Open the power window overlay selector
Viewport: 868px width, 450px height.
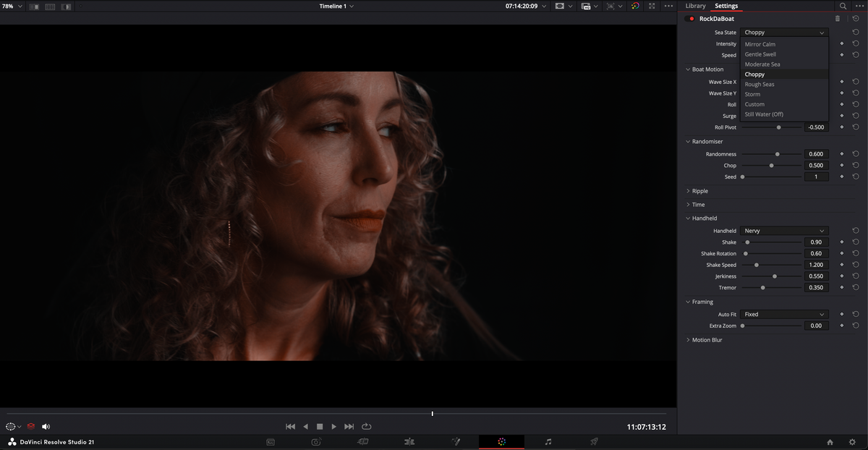point(13,427)
